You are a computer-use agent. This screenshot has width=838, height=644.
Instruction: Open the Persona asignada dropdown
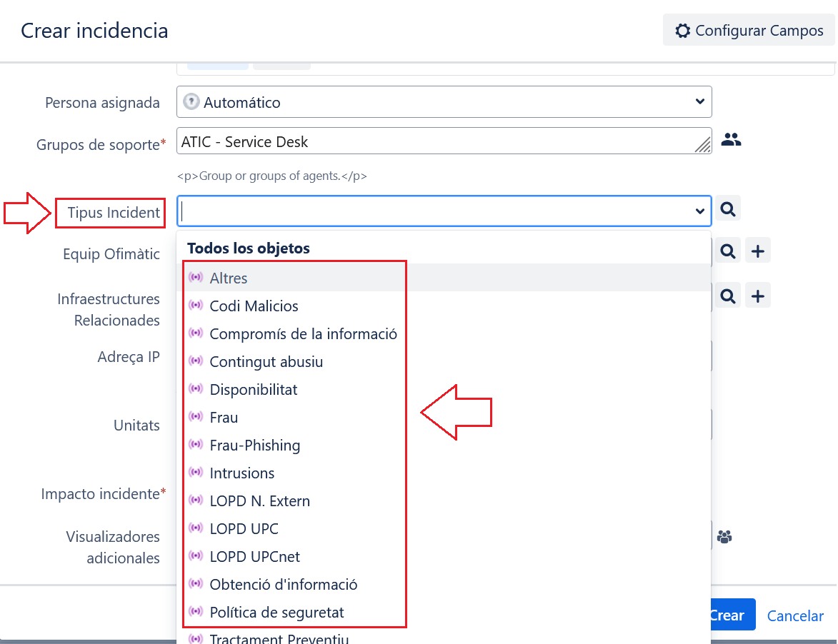point(444,102)
